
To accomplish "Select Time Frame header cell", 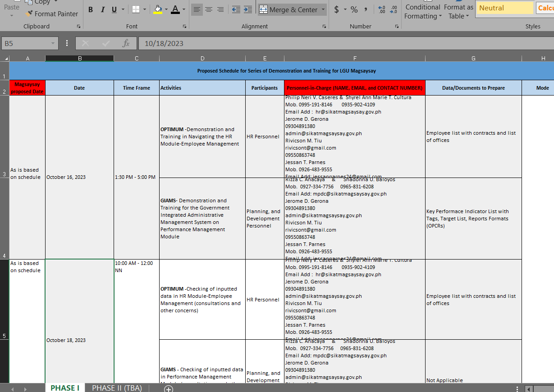I will (137, 88).
